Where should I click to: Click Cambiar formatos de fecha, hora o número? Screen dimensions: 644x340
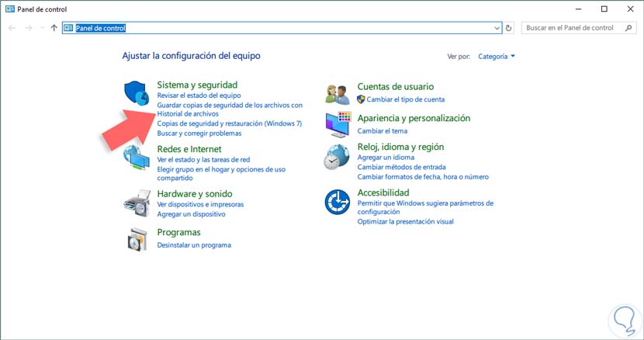pyautogui.click(x=423, y=177)
